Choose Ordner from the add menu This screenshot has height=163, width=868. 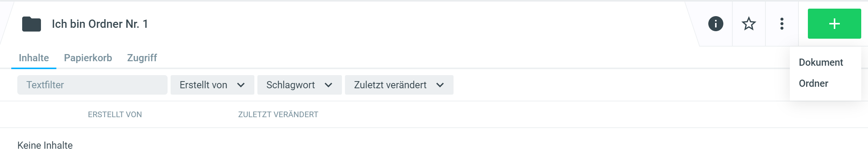[x=813, y=83]
